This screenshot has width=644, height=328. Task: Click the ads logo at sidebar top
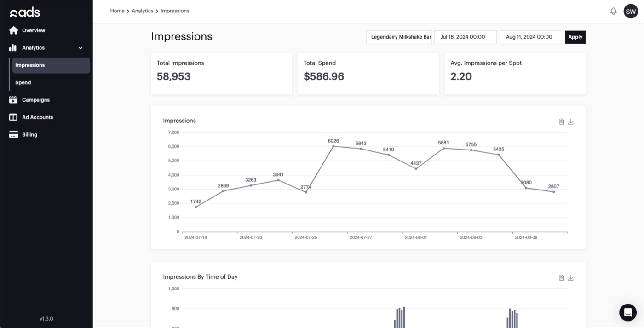[25, 12]
